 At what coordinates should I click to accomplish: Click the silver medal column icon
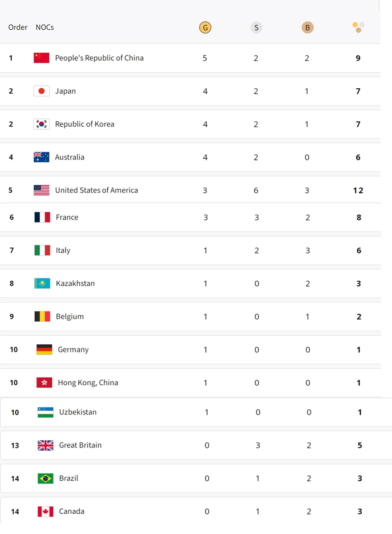coord(256,27)
